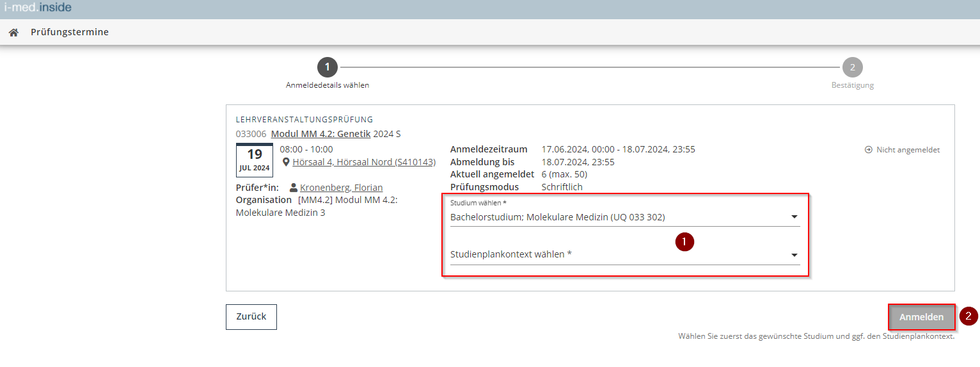980x367 pixels.
Task: Open the Hörsaal 4, Hörsaal Nord (S410143) link
Action: (x=364, y=162)
